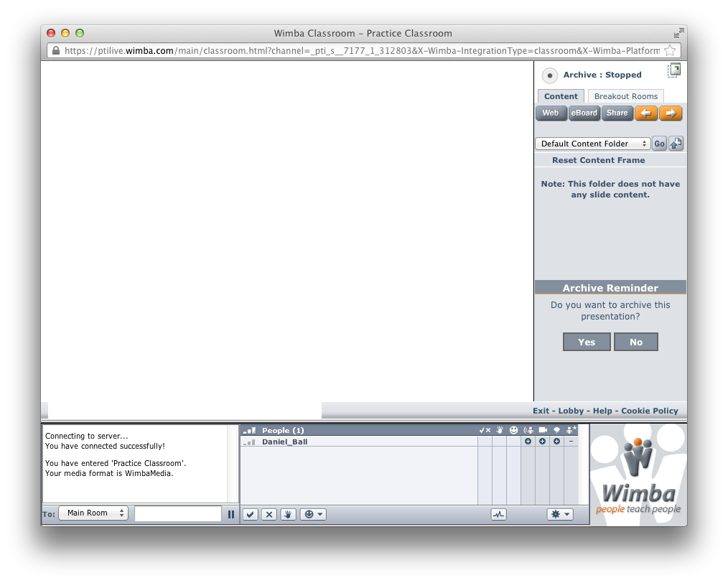
Task: Click the 'Archive : Stopped' status text
Action: [x=602, y=75]
